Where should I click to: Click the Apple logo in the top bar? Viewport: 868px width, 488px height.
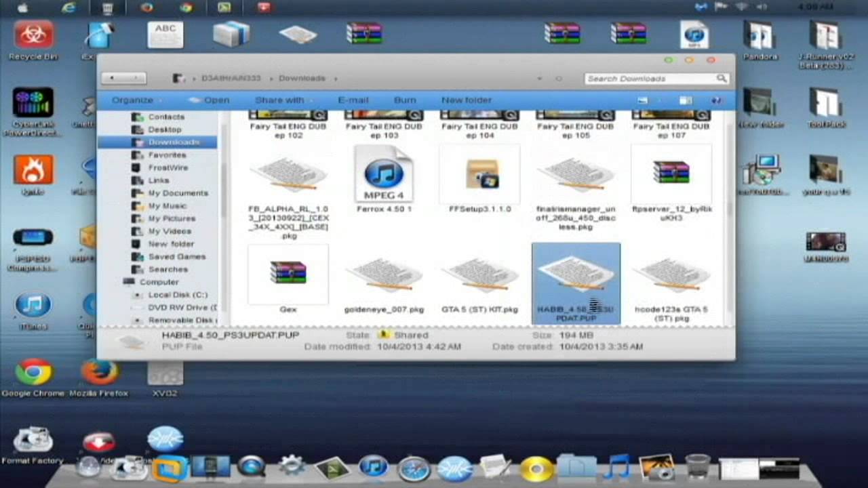[x=22, y=7]
